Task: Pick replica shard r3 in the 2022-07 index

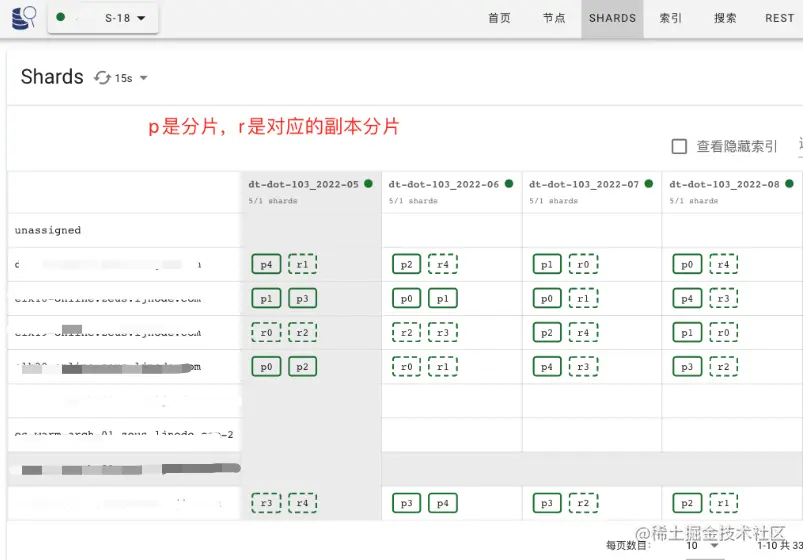Action: coord(583,367)
